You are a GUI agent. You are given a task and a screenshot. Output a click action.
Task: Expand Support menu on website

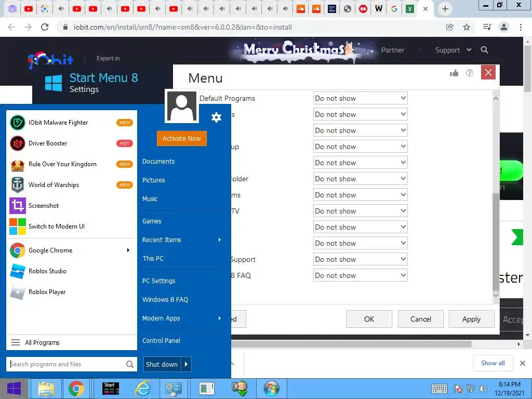(453, 50)
